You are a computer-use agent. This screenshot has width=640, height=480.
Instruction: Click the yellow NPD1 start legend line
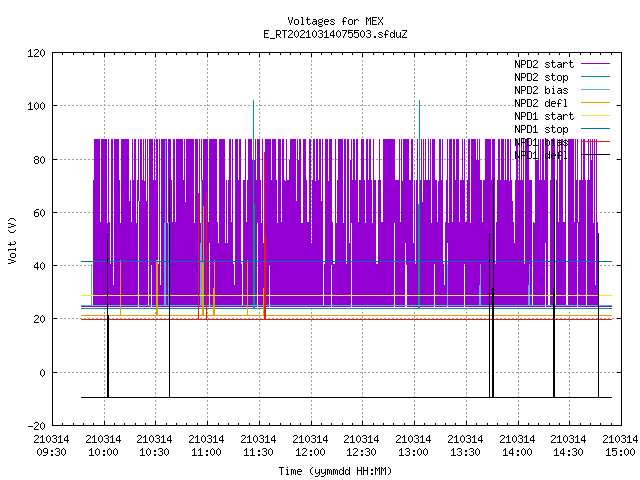[x=596, y=116]
